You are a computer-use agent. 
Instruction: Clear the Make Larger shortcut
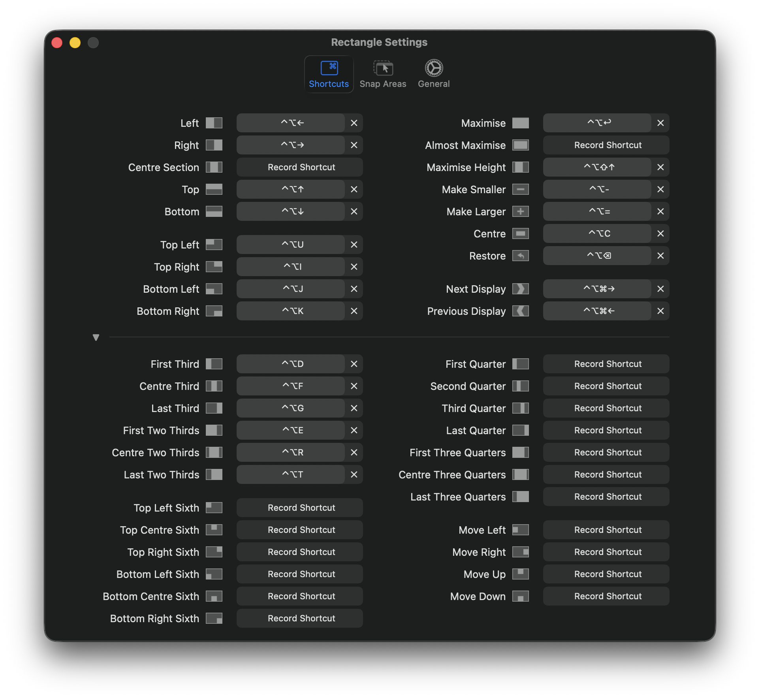[x=660, y=211]
